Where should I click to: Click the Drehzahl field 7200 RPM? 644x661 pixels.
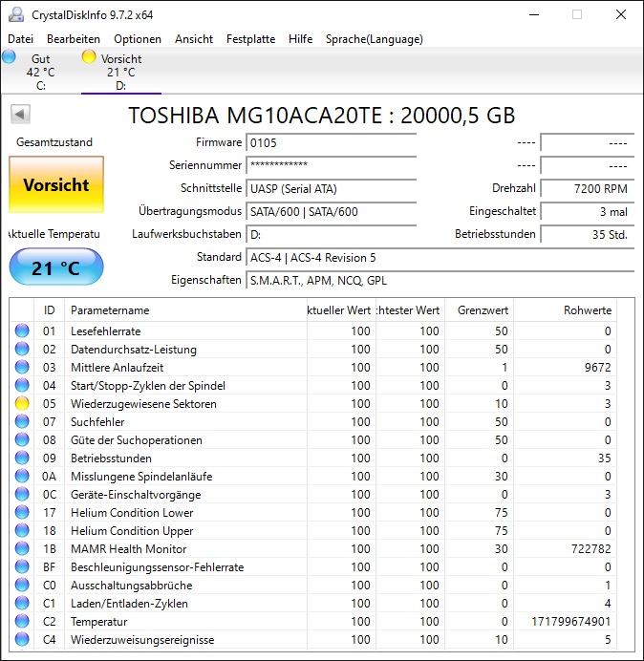587,188
